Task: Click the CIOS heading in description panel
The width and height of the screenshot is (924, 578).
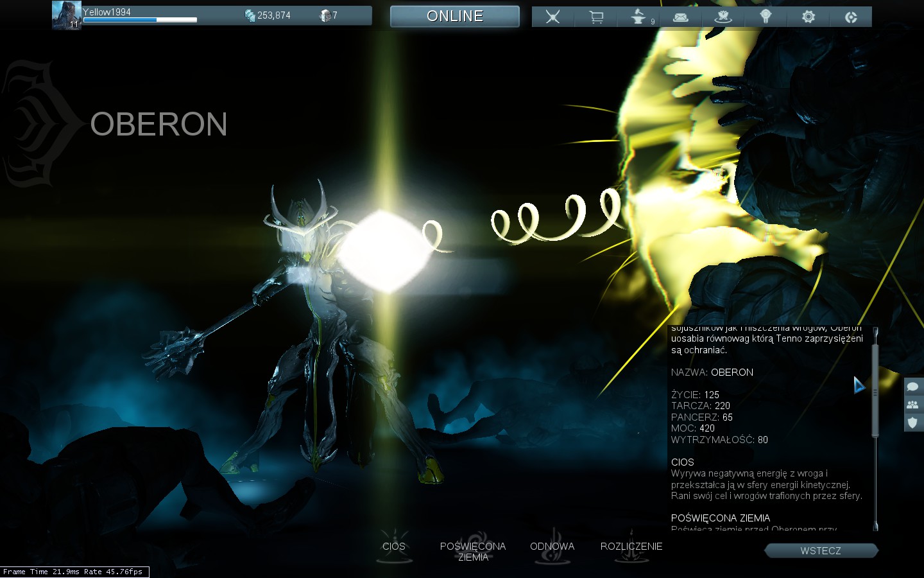Action: pyautogui.click(x=683, y=462)
